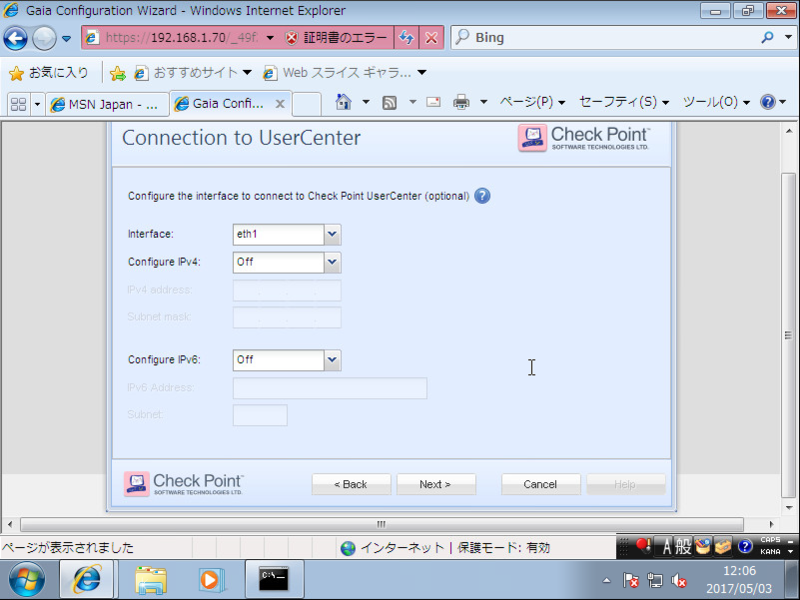Viewport: 800px width, 600px height.
Task: Click Internet Explorer taskbar icon
Action: [x=87, y=580]
